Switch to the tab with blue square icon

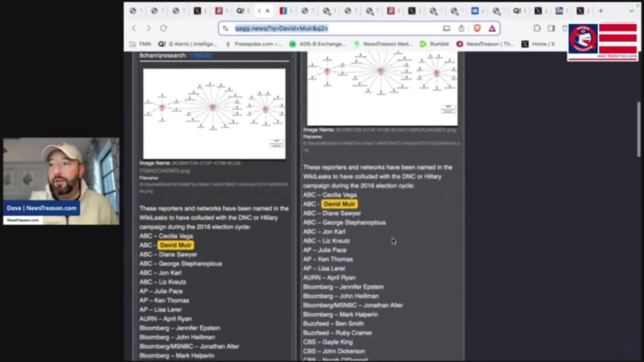coord(475,11)
